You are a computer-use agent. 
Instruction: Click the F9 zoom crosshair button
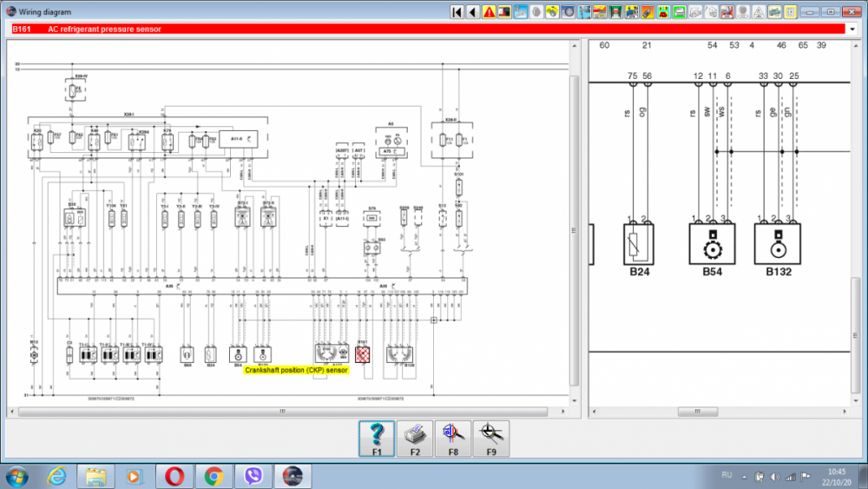point(491,439)
